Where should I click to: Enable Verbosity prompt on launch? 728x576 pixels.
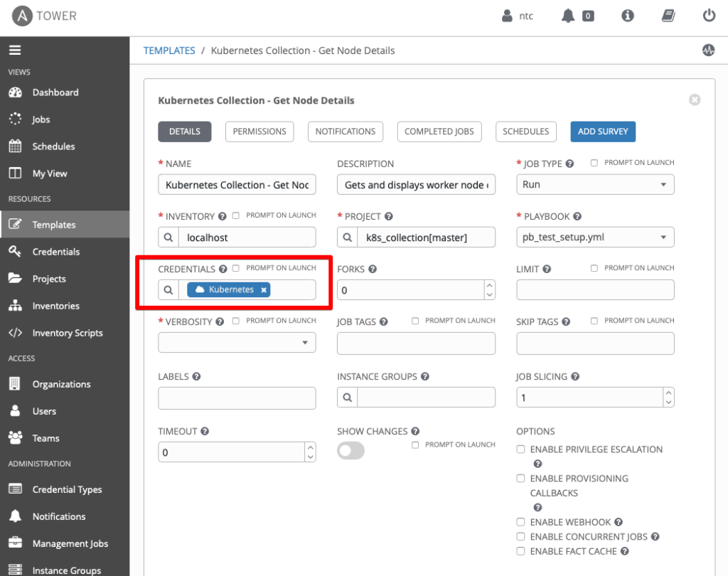(x=236, y=321)
